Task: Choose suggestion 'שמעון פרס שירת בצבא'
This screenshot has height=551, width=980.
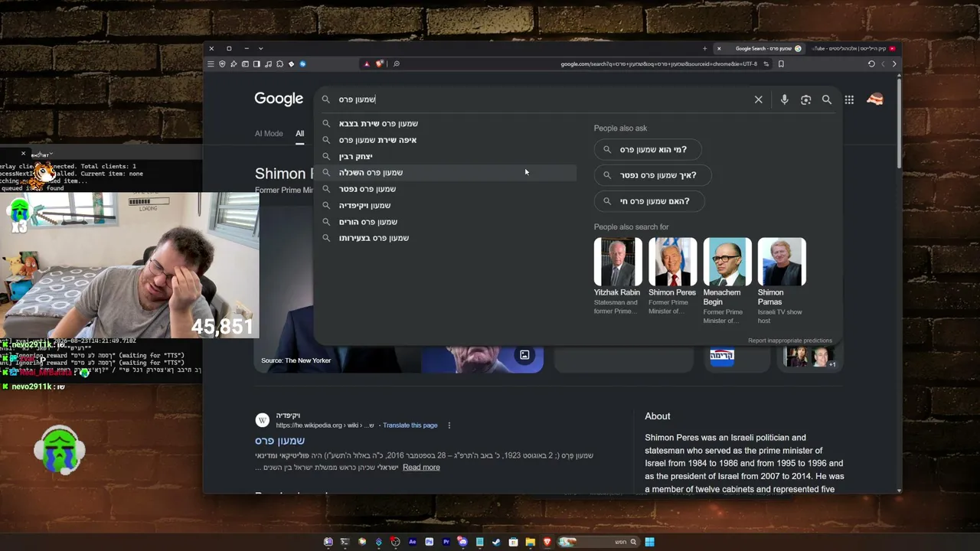Action: click(446, 124)
